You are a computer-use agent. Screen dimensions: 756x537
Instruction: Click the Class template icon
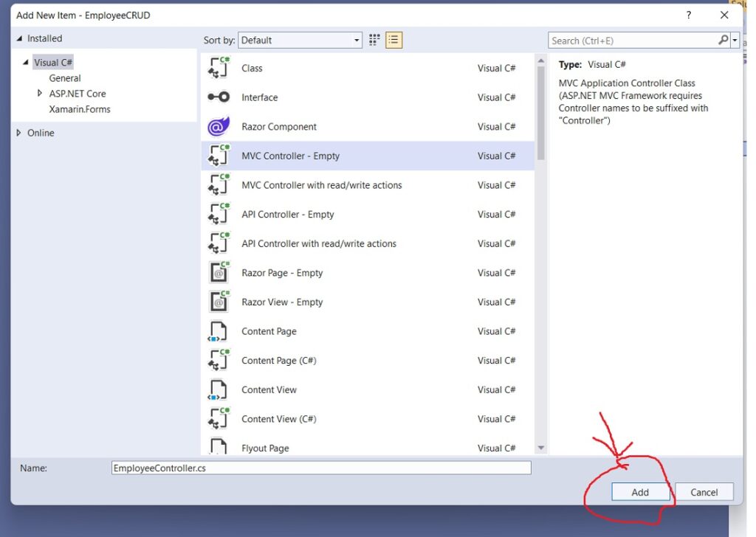pos(219,68)
